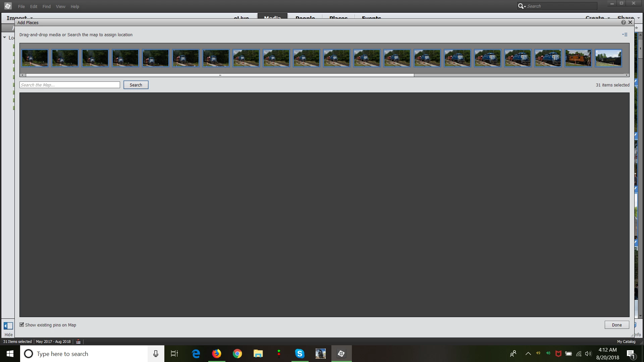This screenshot has width=644, height=362.
Task: Open the search magnifier dropdown
Action: pyautogui.click(x=522, y=6)
